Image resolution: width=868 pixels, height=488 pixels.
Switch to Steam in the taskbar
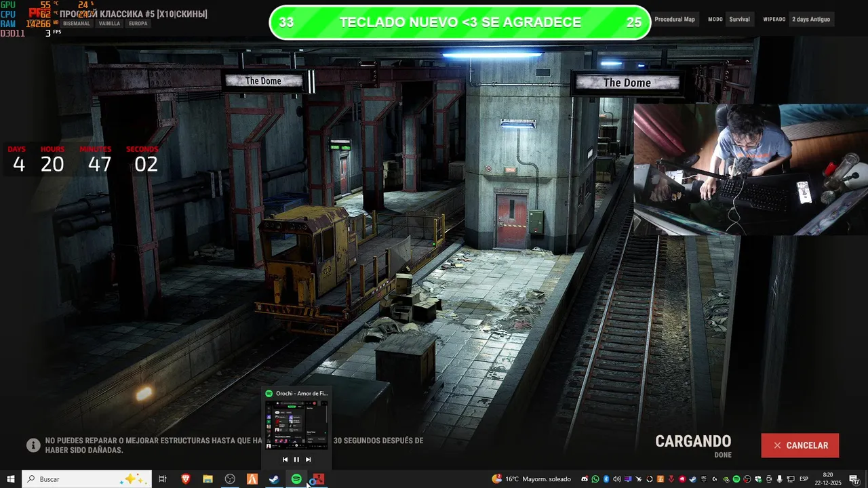[274, 479]
